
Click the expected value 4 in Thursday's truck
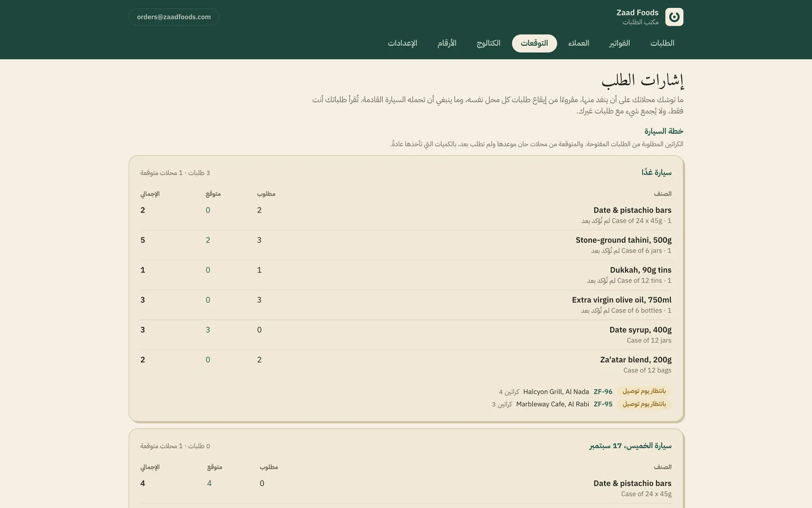209,483
